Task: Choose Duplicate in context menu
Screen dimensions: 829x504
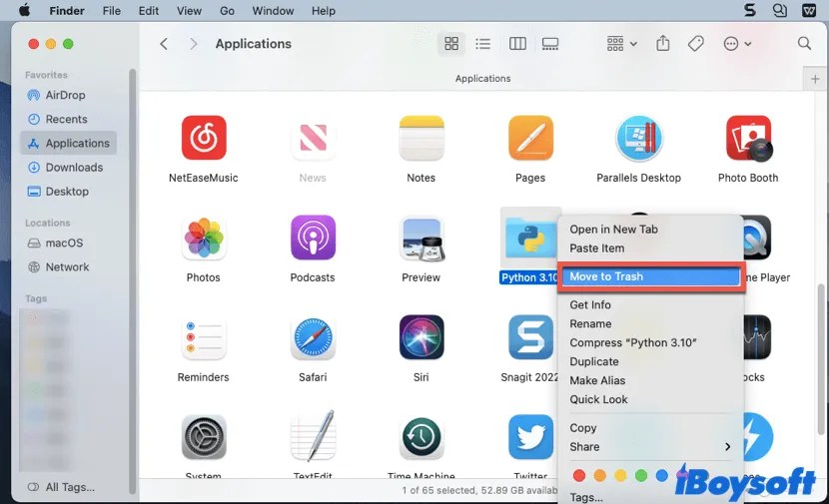Action: (x=650, y=362)
